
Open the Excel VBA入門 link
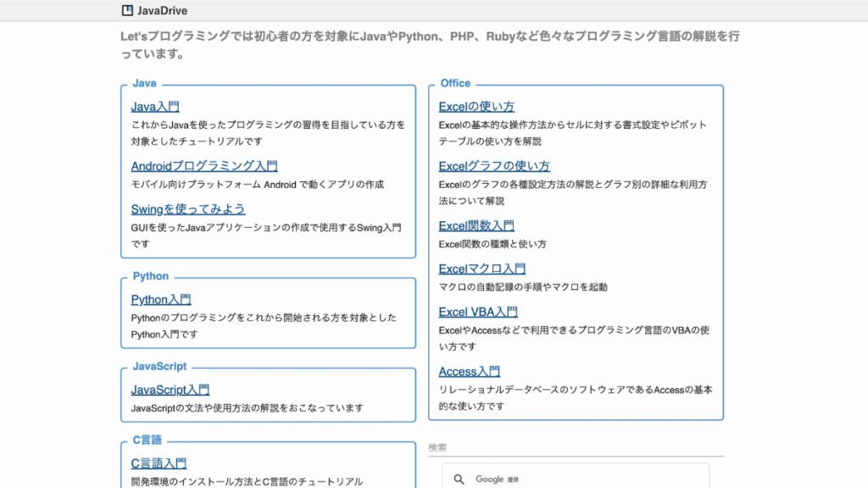478,312
